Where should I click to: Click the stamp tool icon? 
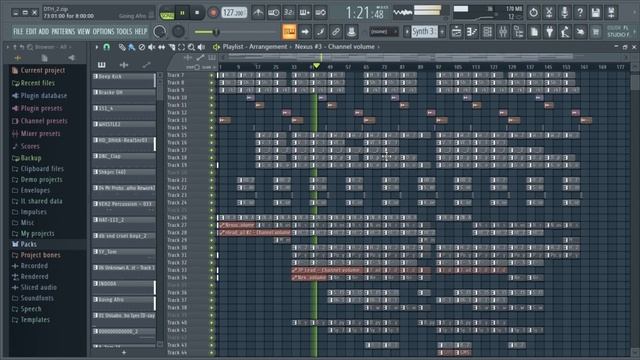coord(351,31)
